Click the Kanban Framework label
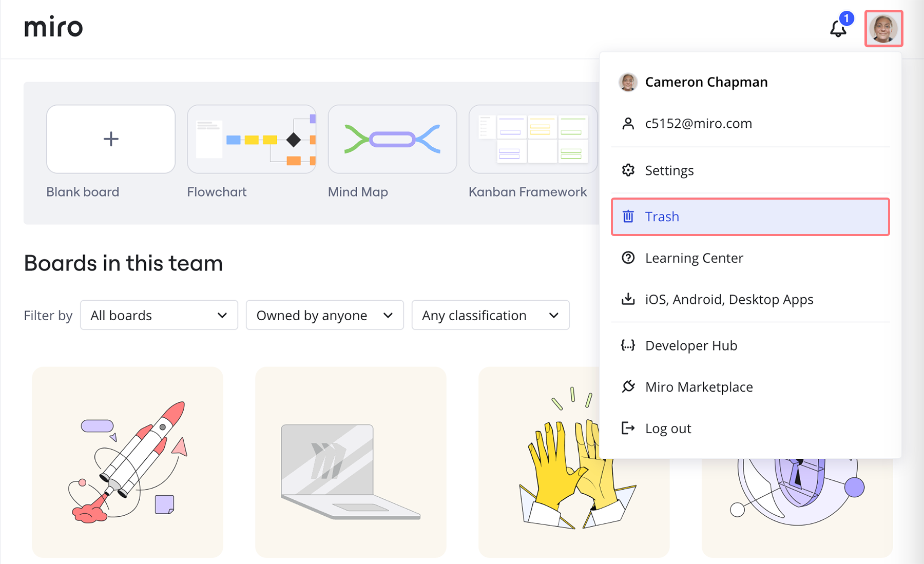 [528, 192]
